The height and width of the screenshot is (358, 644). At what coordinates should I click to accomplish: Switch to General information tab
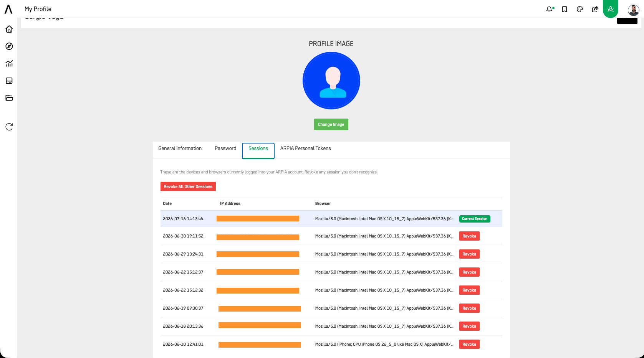coord(180,148)
